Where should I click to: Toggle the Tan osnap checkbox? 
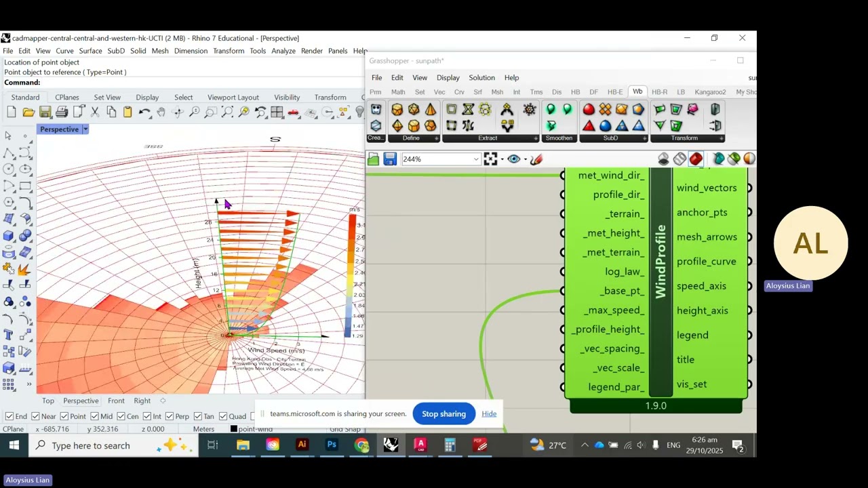click(197, 416)
